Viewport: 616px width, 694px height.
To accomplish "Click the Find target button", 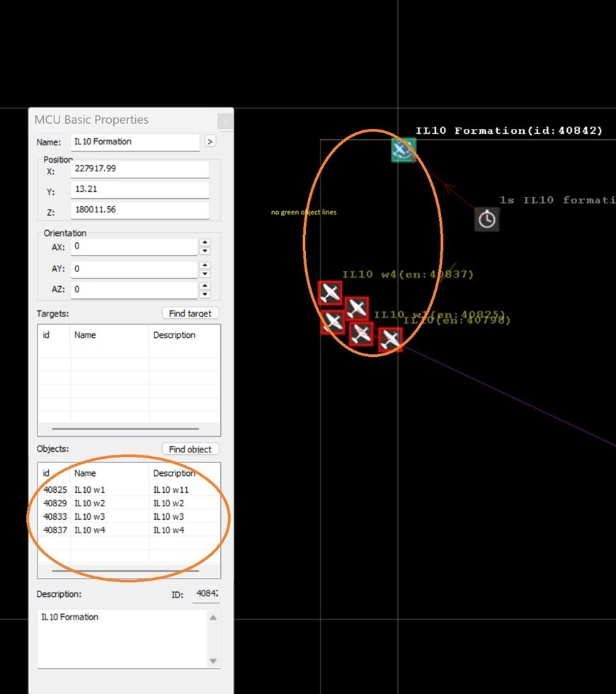I will tap(190, 313).
